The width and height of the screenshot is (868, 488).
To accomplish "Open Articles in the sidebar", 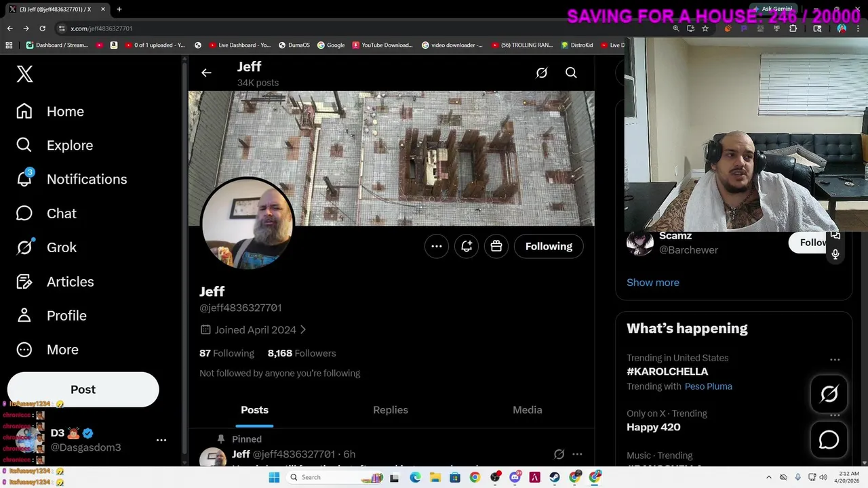I will tap(54, 281).
